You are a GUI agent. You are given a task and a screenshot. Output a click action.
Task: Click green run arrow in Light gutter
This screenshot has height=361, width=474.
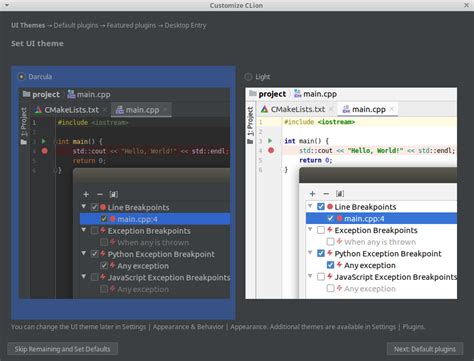270,141
